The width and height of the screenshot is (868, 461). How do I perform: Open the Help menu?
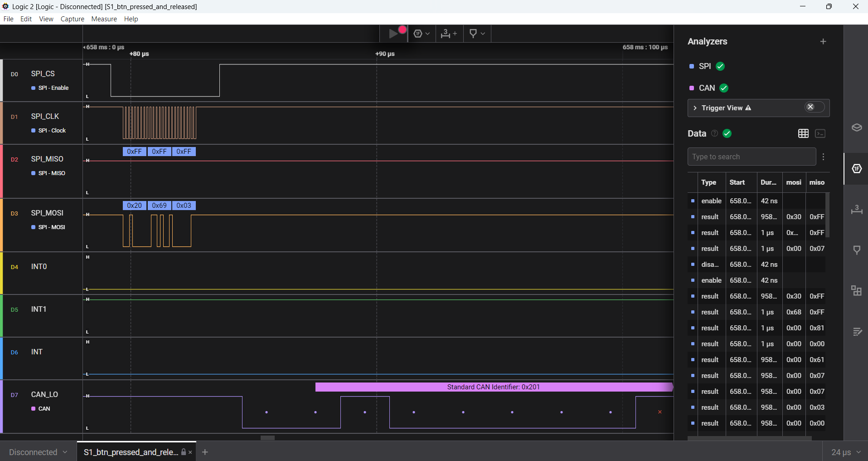click(131, 19)
